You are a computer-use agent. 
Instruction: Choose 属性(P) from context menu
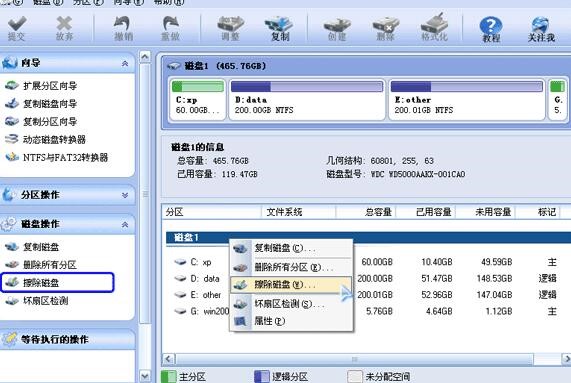[291, 321]
